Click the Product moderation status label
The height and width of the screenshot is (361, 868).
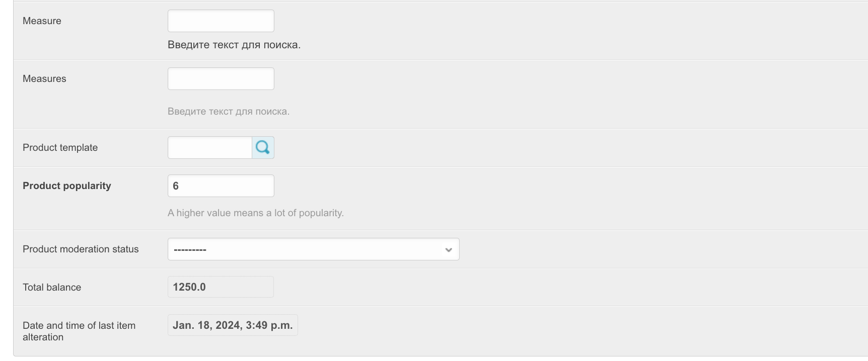click(81, 249)
